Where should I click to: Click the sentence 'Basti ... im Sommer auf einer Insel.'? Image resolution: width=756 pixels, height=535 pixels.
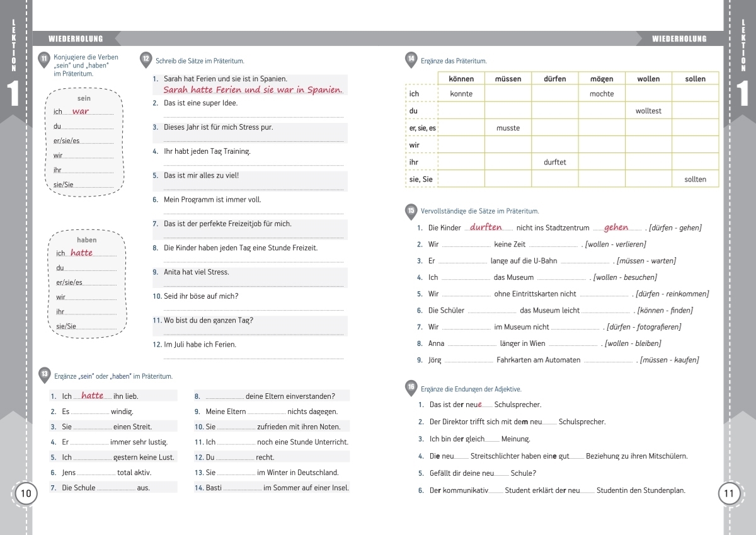pyautogui.click(x=277, y=488)
